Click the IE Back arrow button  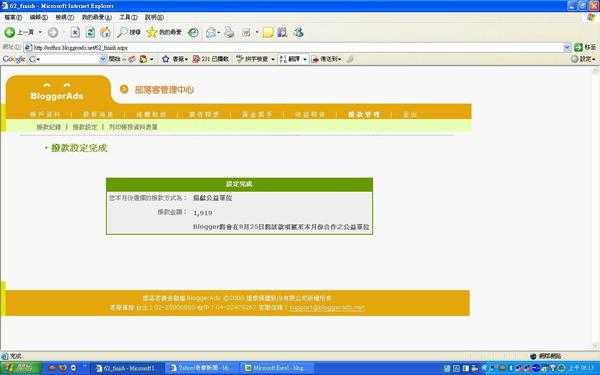pyautogui.click(x=10, y=33)
